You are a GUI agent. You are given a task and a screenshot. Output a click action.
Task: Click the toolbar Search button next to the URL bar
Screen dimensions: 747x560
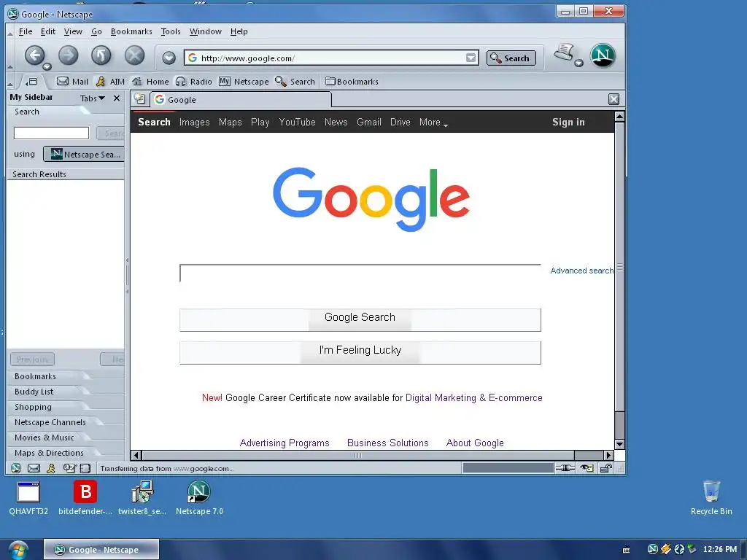(511, 58)
